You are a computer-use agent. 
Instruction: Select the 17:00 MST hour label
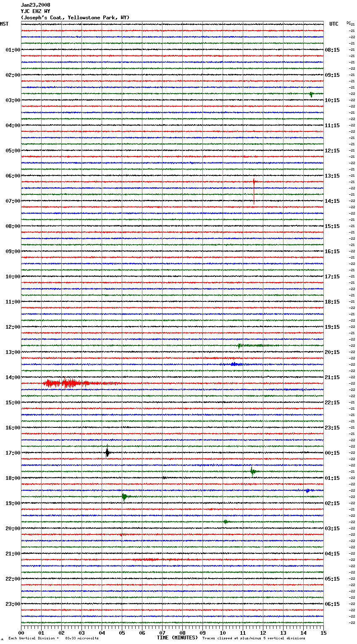click(x=13, y=453)
